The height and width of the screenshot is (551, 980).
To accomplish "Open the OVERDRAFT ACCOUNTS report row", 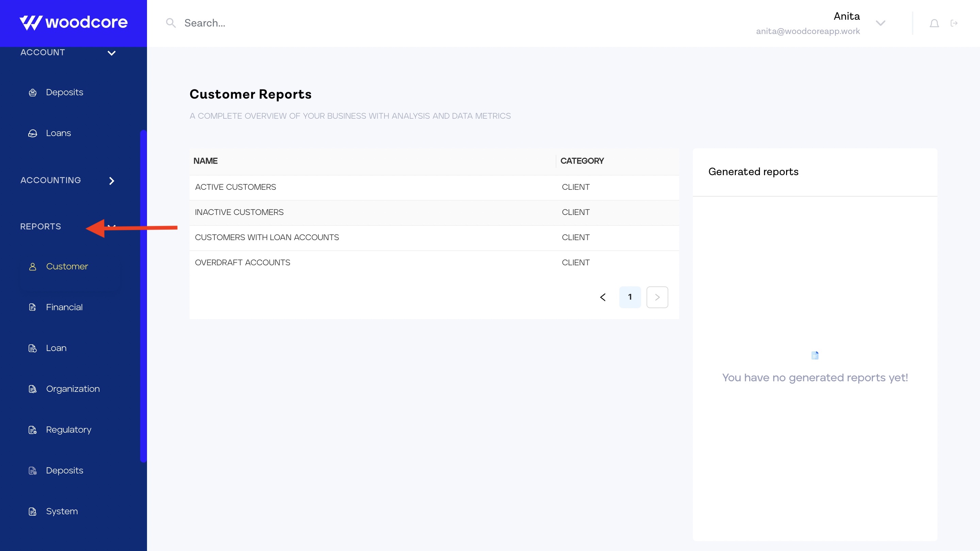I will click(242, 263).
